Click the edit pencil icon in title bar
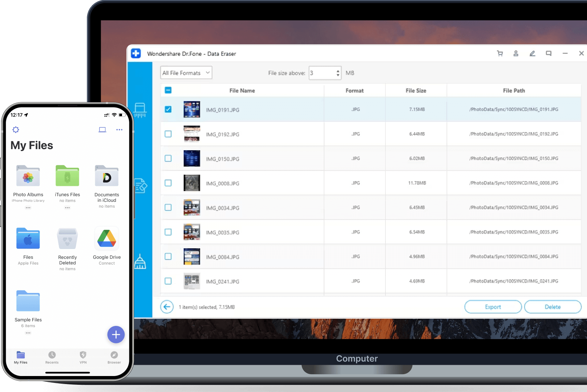 pos(532,53)
